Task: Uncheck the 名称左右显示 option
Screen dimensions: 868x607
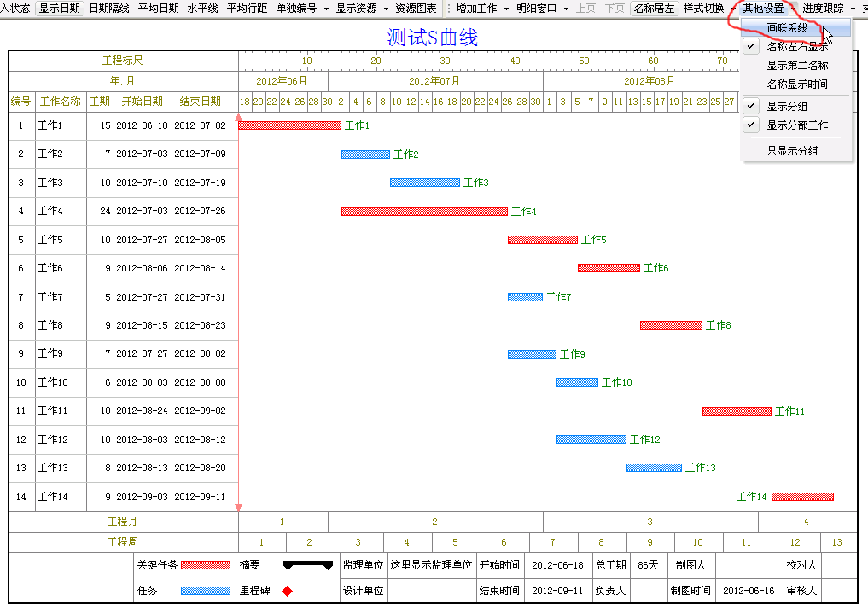Action: point(796,47)
